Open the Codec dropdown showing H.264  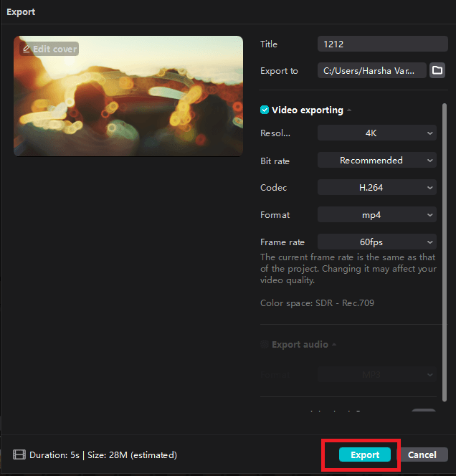coord(377,188)
